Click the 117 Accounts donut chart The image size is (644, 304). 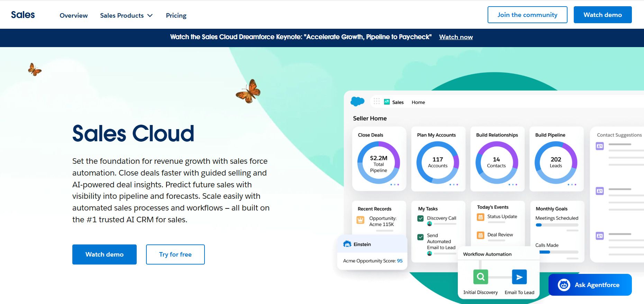(438, 163)
